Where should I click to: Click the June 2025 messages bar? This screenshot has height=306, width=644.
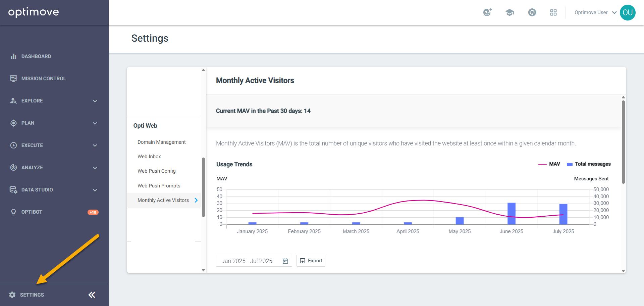coord(512,214)
